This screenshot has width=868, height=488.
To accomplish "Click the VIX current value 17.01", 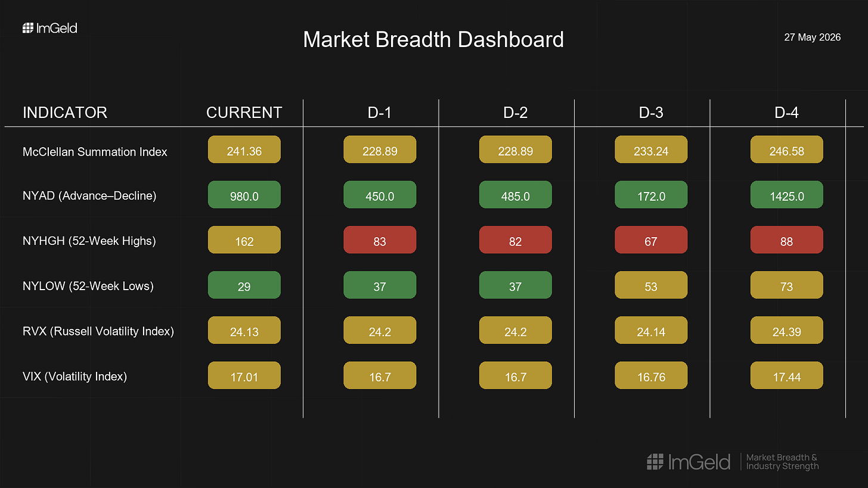I will coord(244,376).
